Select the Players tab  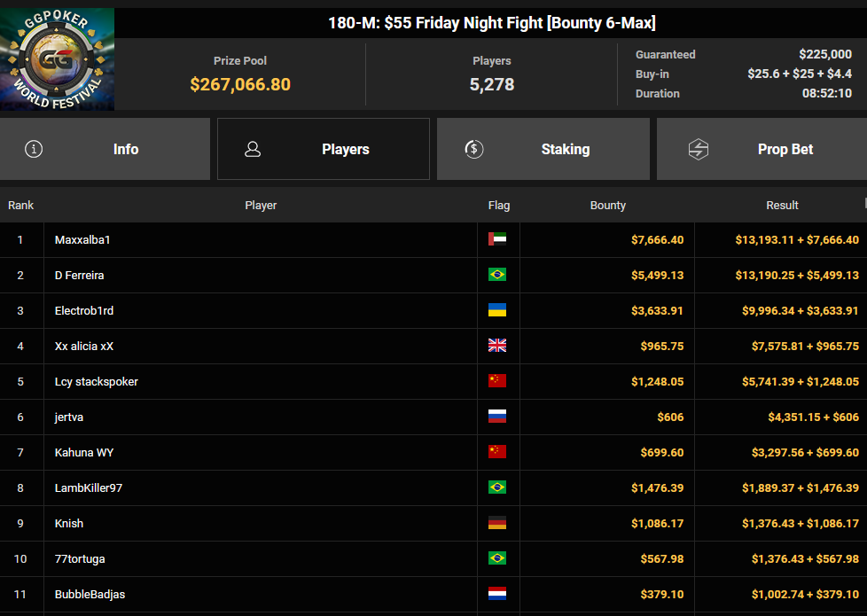pos(324,149)
